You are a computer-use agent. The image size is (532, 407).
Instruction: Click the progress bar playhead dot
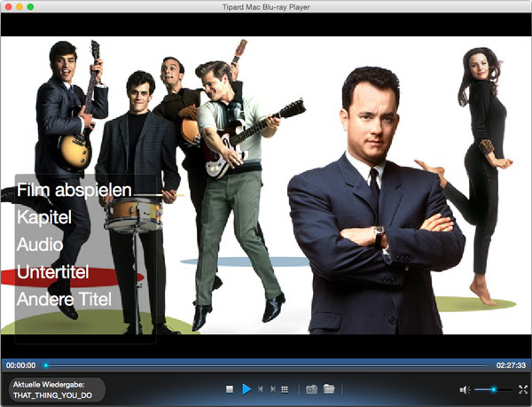click(46, 365)
